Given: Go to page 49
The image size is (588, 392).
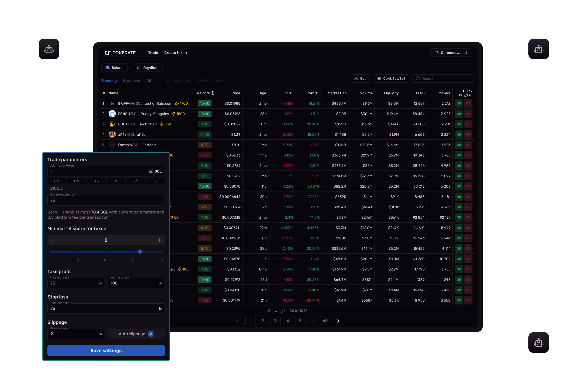Looking at the screenshot, I should tap(325, 321).
